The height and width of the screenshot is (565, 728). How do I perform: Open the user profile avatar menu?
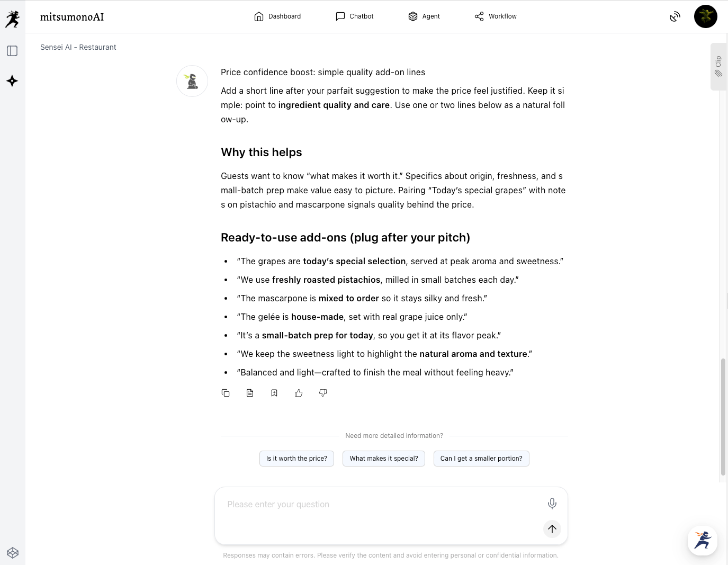point(705,16)
